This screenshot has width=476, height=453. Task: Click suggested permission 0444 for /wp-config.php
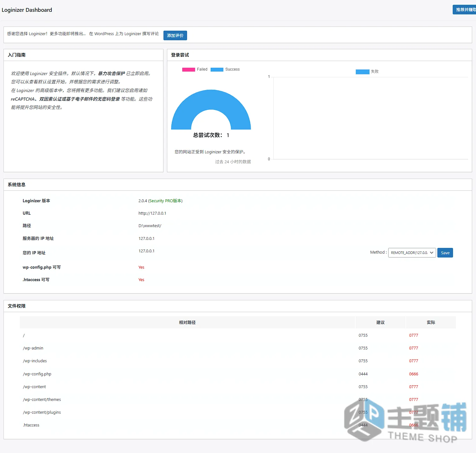pyautogui.click(x=363, y=374)
